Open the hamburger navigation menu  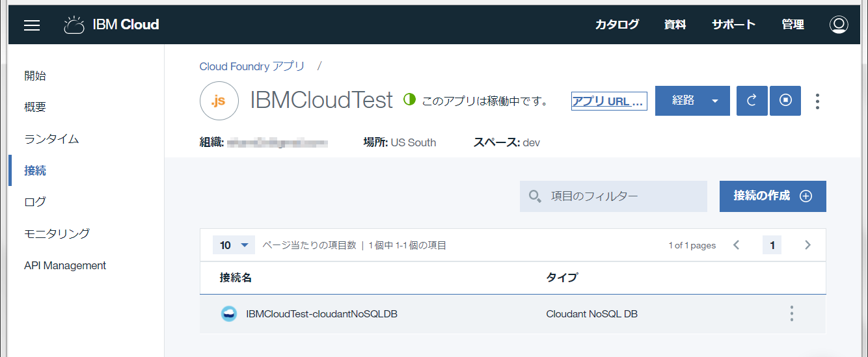[x=32, y=25]
